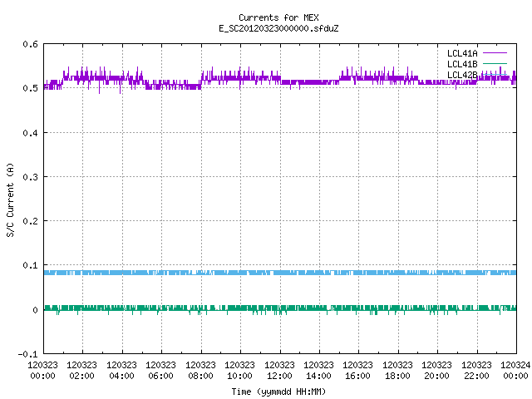Click the x-axis tick 120323 12:00
The height and width of the screenshot is (399, 532).
[x=279, y=370]
